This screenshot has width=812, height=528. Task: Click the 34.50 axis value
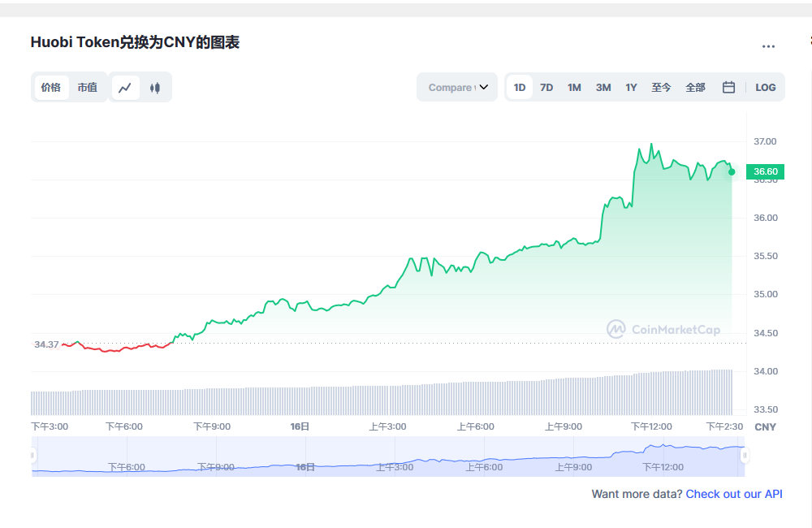(766, 333)
